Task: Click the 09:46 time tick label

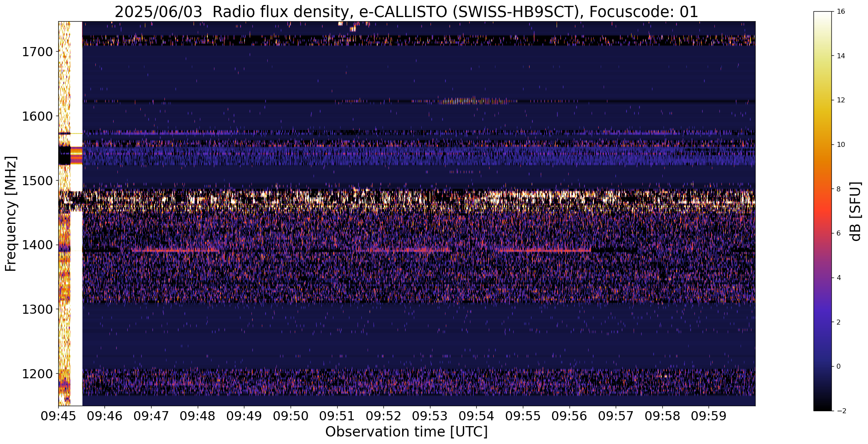Action: [105, 416]
